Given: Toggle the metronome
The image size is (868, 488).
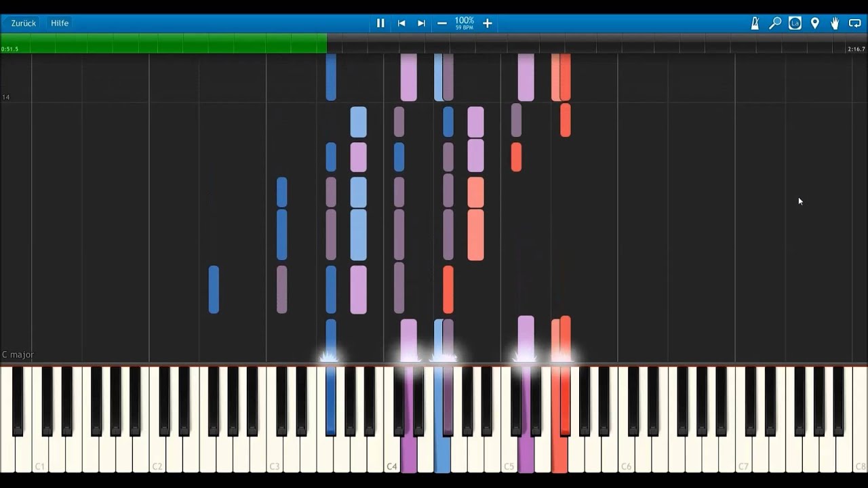Looking at the screenshot, I should tap(755, 23).
